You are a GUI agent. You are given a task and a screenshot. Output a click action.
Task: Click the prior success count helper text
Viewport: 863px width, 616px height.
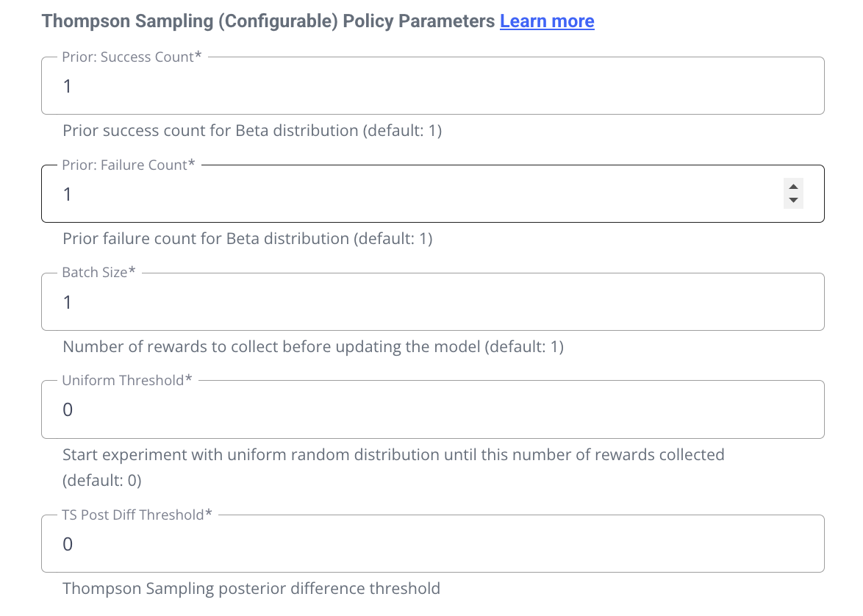(x=252, y=131)
